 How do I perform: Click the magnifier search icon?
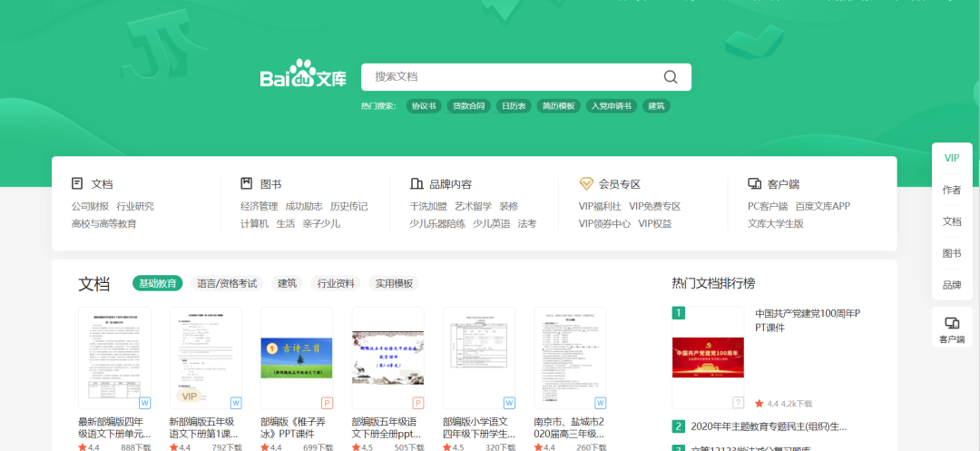click(670, 77)
